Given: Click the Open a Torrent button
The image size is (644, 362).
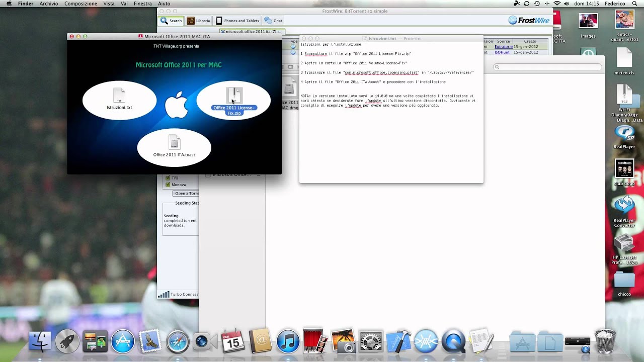Looking at the screenshot, I should pyautogui.click(x=186, y=194).
